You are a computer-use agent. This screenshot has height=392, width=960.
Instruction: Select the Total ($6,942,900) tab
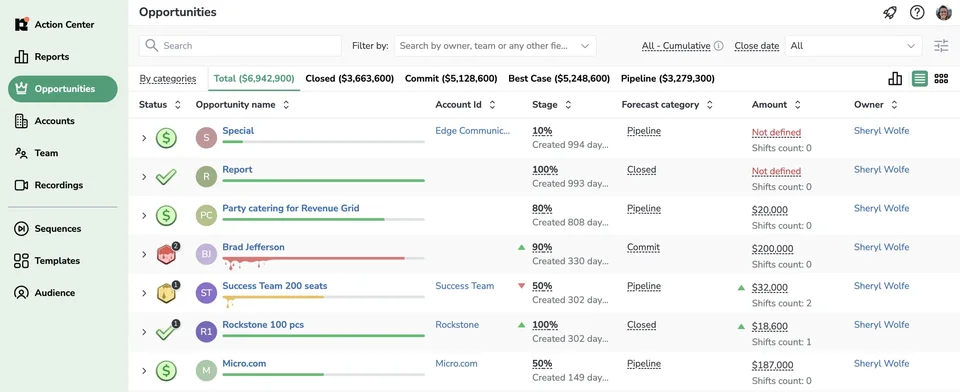click(x=253, y=78)
